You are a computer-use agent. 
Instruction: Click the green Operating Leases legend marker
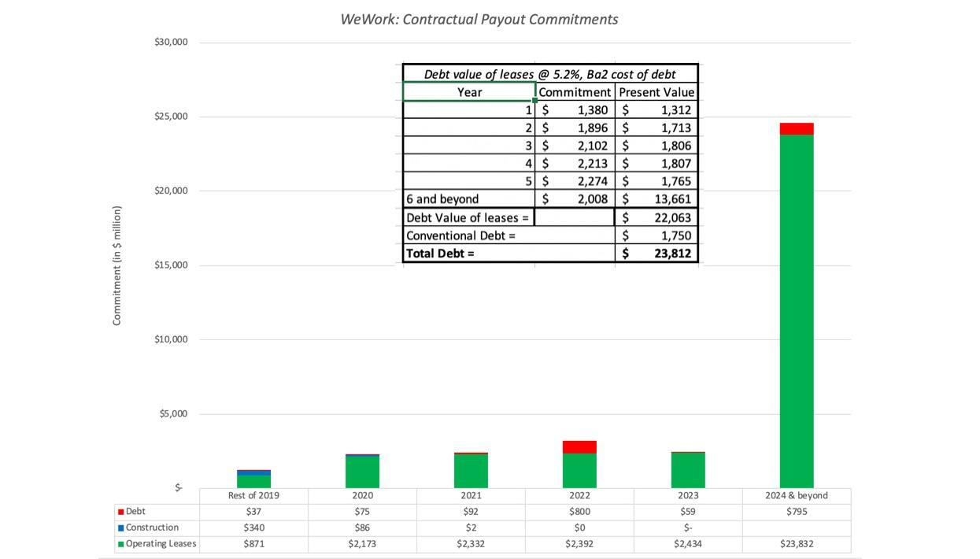(120, 544)
